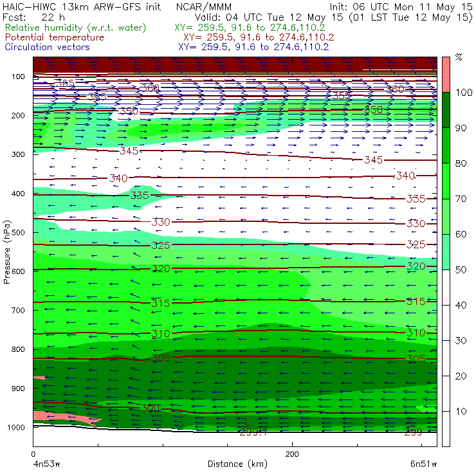Click the "200" distance axis label
476x476 pixels.
point(292,454)
